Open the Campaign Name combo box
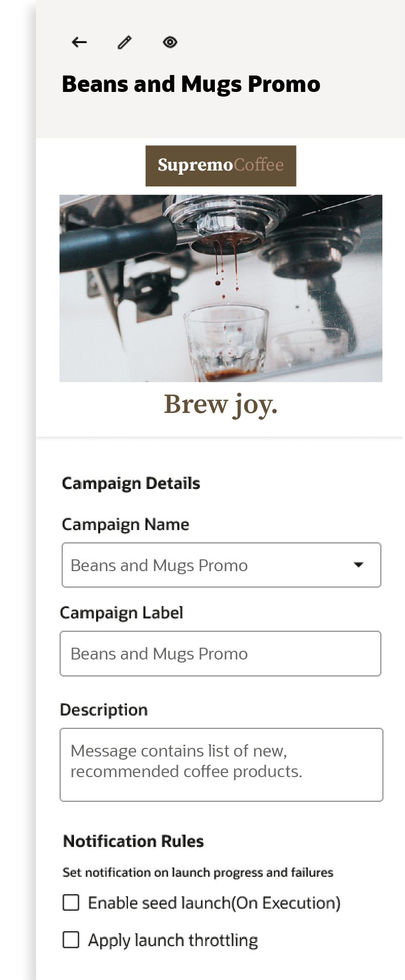405x980 pixels. point(206,565)
